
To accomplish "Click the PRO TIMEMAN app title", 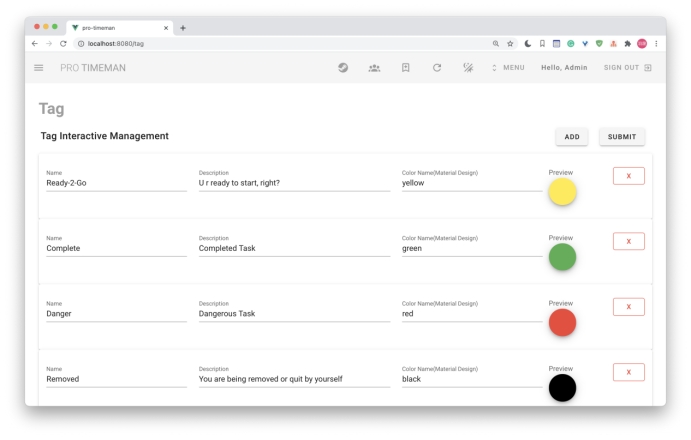I will tap(93, 68).
